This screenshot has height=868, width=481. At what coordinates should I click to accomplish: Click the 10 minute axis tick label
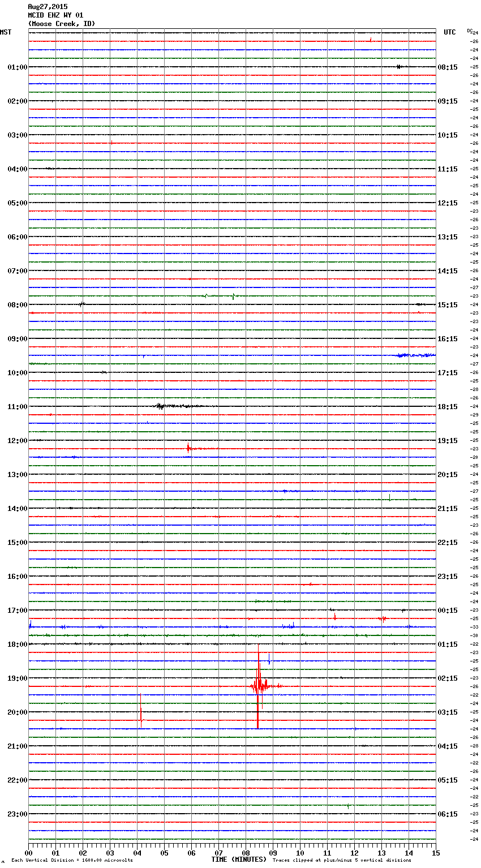[x=300, y=853]
